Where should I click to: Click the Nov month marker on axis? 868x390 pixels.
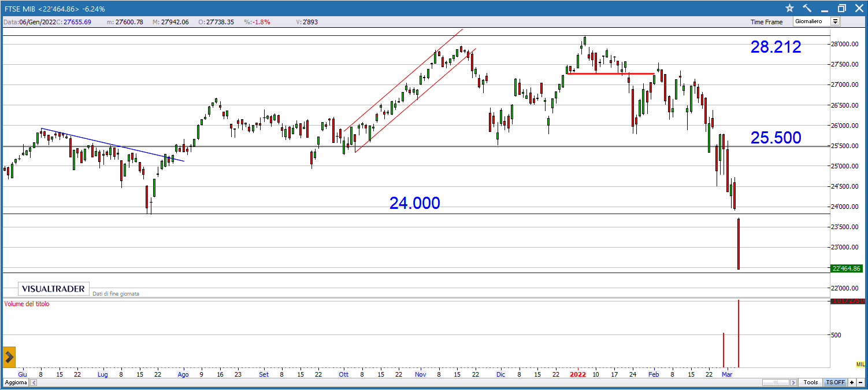coord(420,374)
